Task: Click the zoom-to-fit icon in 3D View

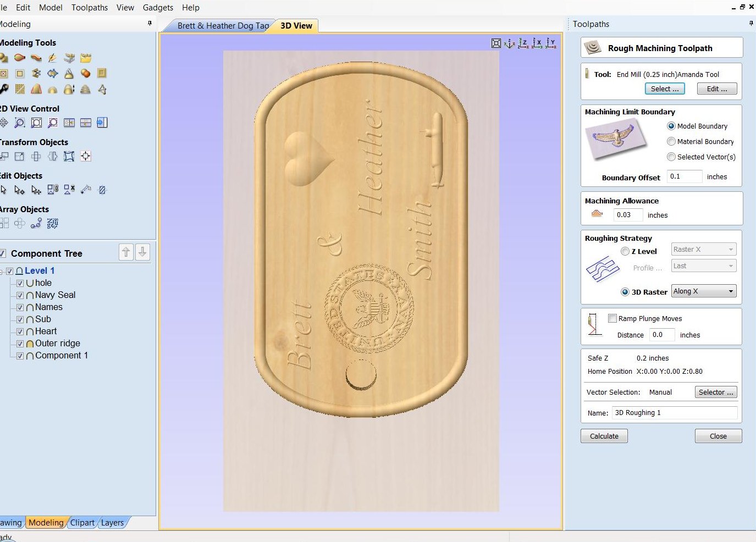Action: [x=496, y=43]
